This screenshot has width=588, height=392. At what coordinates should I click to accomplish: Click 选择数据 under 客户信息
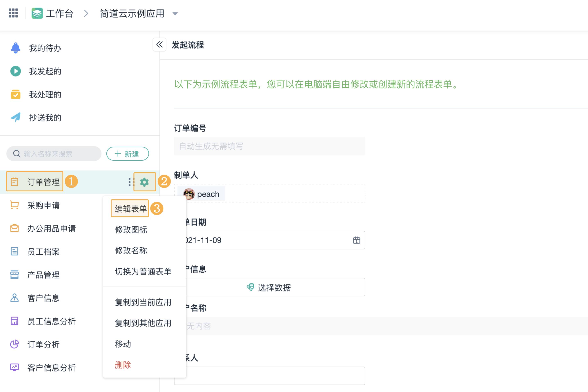click(x=269, y=287)
